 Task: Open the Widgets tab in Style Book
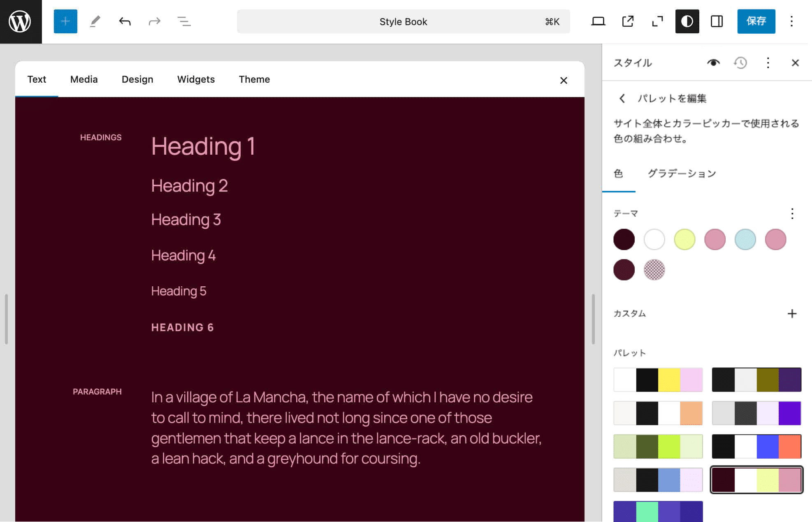coord(196,79)
